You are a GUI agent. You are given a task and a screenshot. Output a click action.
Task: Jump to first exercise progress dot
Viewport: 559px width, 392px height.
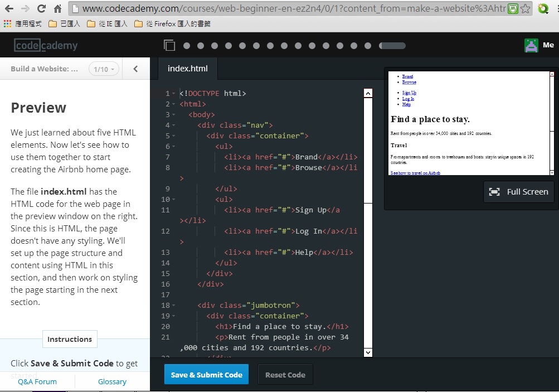[187, 46]
